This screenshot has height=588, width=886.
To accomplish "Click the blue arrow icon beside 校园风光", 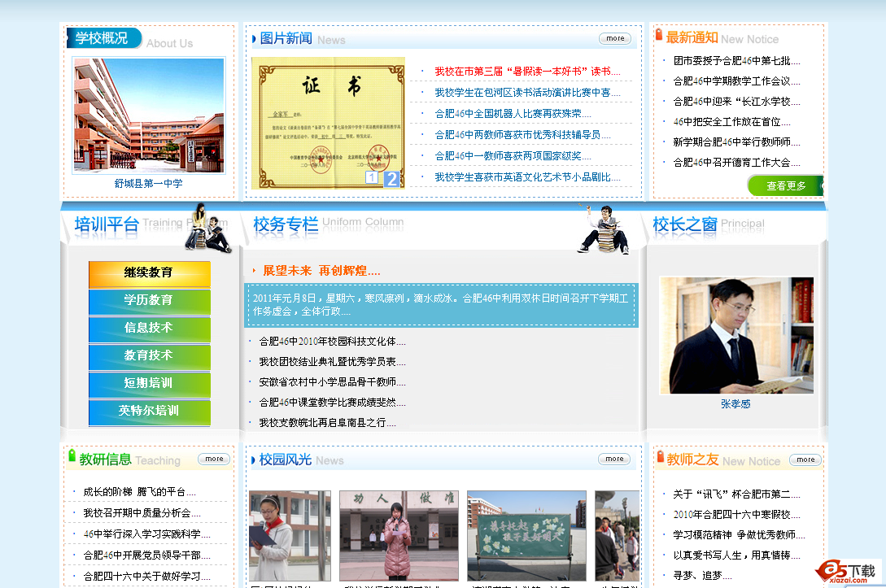I will tap(254, 460).
